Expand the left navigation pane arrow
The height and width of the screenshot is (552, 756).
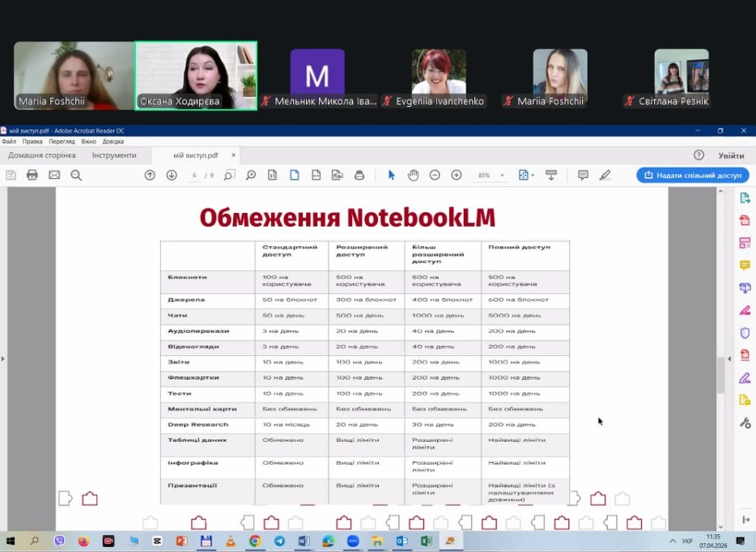click(3, 359)
